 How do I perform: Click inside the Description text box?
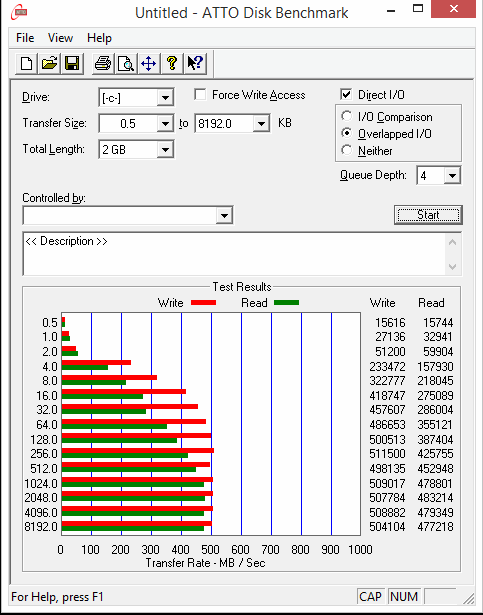[233, 254]
